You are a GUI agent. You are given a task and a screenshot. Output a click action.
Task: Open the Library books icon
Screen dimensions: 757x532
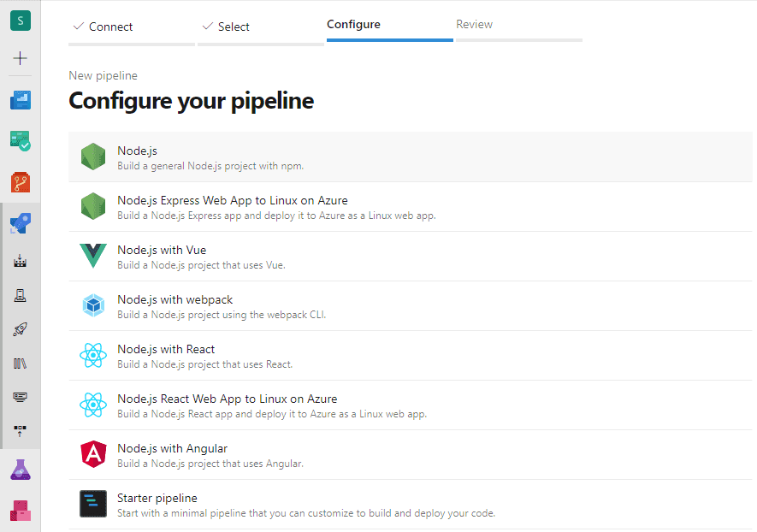pyautogui.click(x=21, y=363)
